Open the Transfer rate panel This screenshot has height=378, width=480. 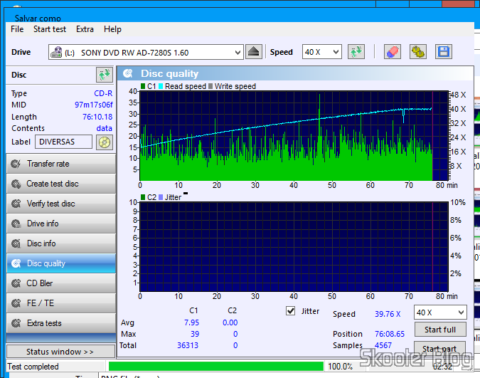(x=61, y=164)
